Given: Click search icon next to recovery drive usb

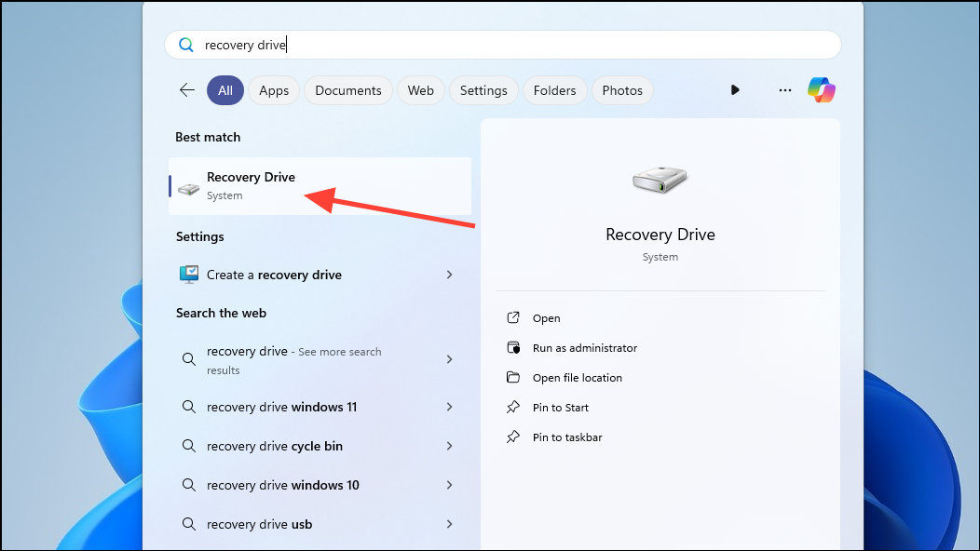Looking at the screenshot, I should coord(189,524).
